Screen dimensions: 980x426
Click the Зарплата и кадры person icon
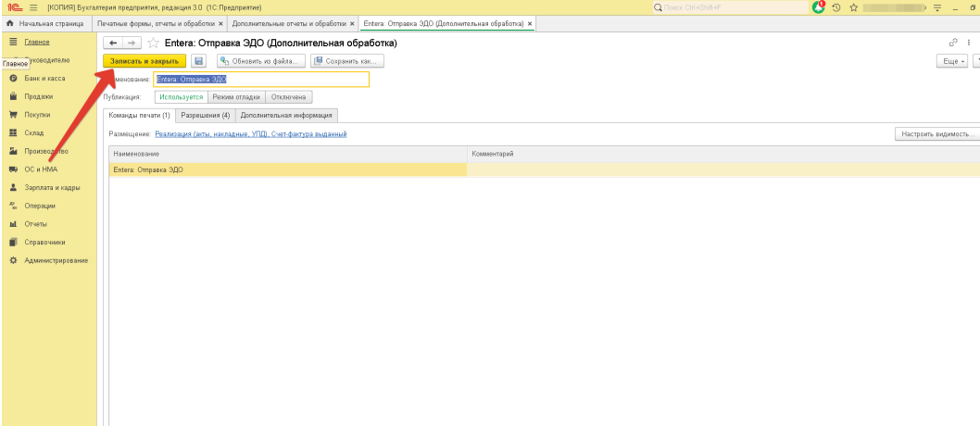click(12, 187)
